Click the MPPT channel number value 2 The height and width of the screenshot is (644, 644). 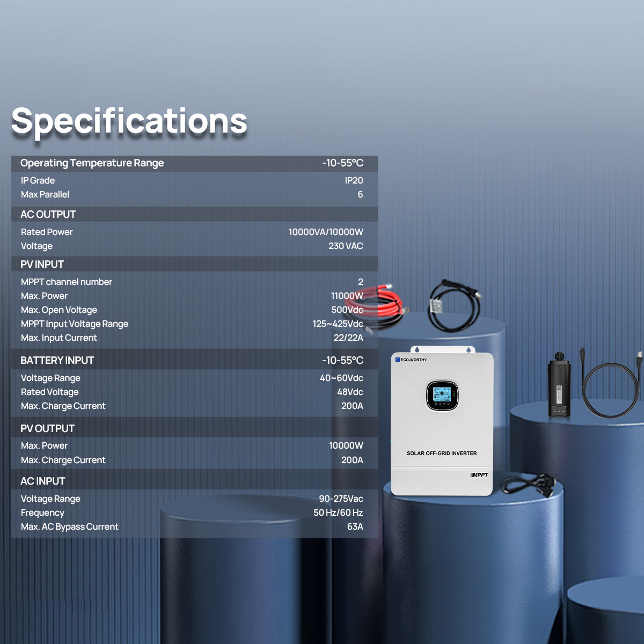[x=360, y=282]
